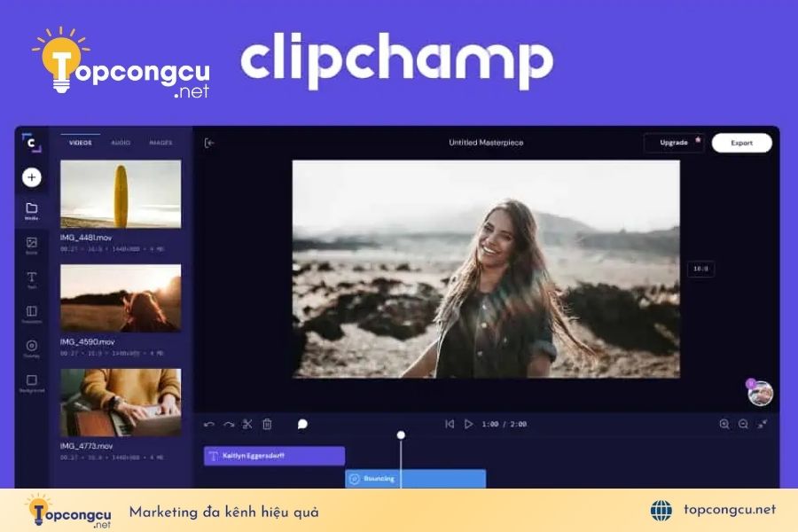798x532 pixels.
Task: Click the Redo arrow in the timeline toolbar
Action: click(229, 424)
